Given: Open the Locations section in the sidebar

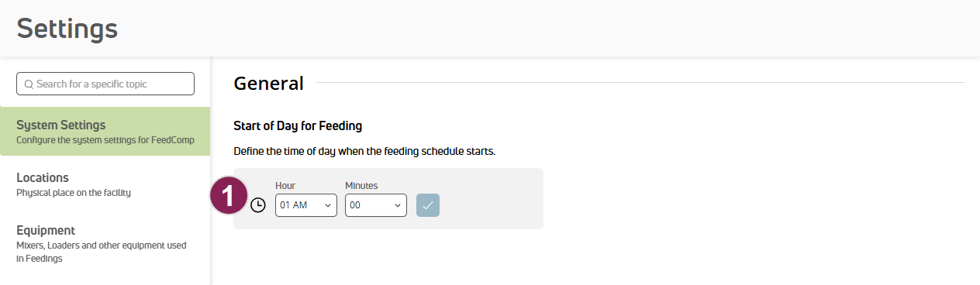Looking at the screenshot, I should (x=105, y=184).
